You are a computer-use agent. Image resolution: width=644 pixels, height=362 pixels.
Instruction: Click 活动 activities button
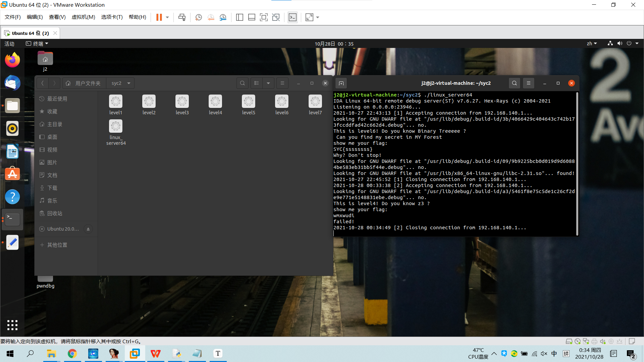pyautogui.click(x=9, y=44)
